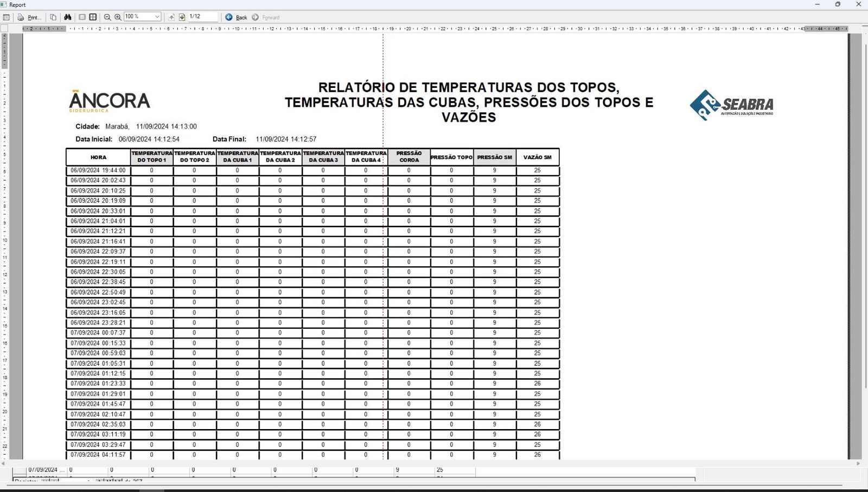Click the Back navigation button
This screenshot has height=492, width=868.
(236, 17)
